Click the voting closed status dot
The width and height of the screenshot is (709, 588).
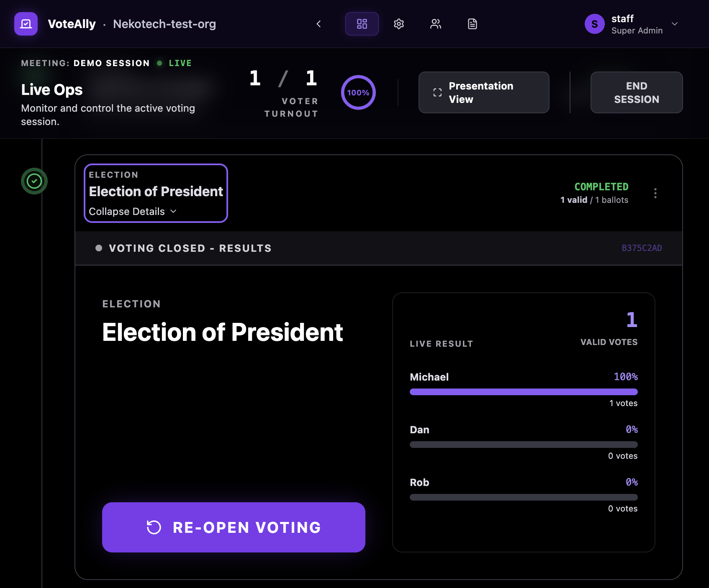coord(99,248)
